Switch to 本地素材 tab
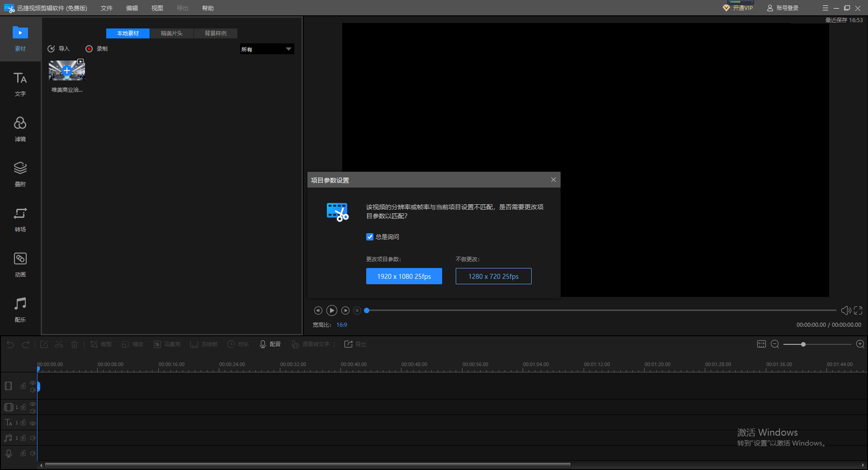868x470 pixels. tap(128, 33)
